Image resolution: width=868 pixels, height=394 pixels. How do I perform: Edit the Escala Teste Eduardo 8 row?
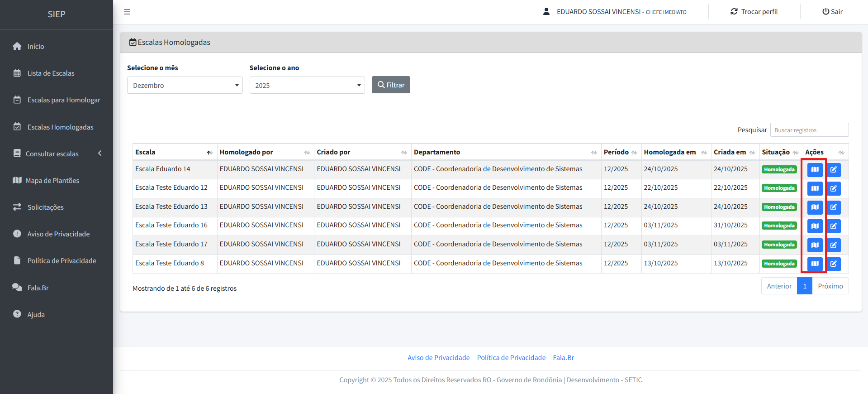click(x=833, y=264)
